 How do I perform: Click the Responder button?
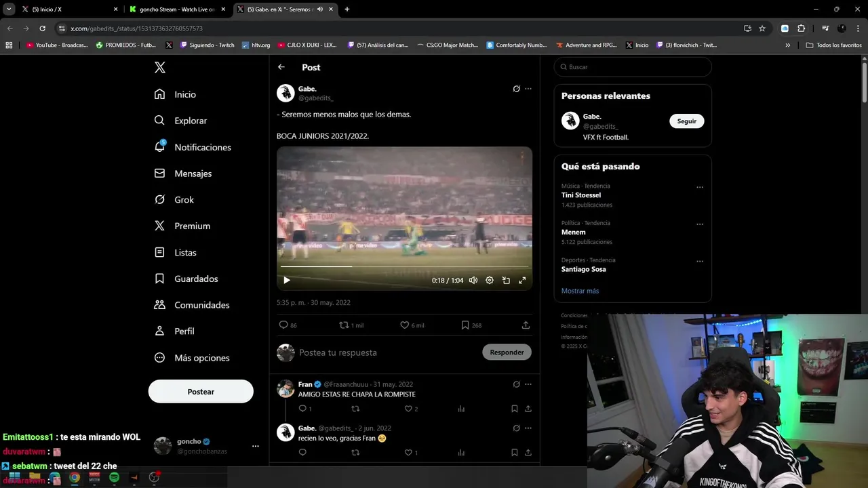(507, 352)
